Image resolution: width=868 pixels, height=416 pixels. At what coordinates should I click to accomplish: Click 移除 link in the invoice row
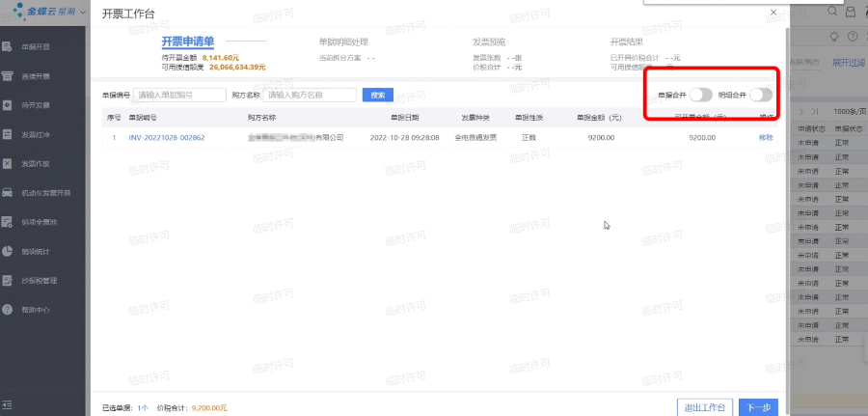point(766,137)
